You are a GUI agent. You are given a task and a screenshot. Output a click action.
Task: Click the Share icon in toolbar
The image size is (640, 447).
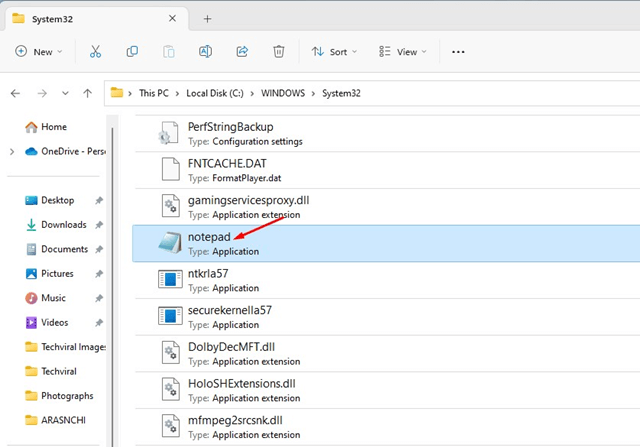coord(242,51)
